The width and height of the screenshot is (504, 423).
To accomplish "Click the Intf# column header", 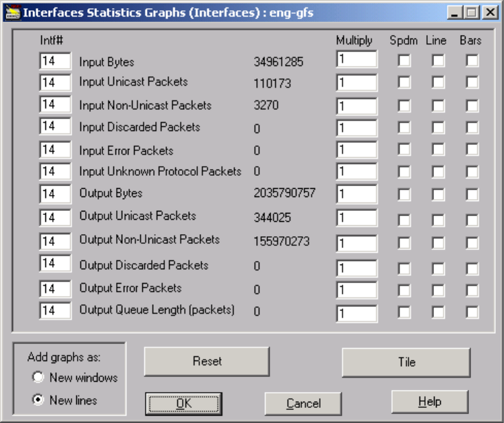I will tap(51, 41).
